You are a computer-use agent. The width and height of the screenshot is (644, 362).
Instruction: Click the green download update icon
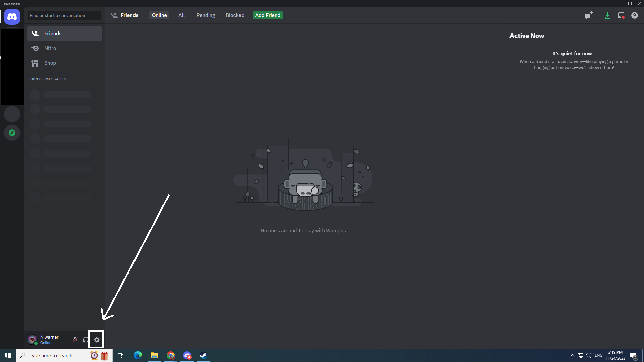(607, 15)
